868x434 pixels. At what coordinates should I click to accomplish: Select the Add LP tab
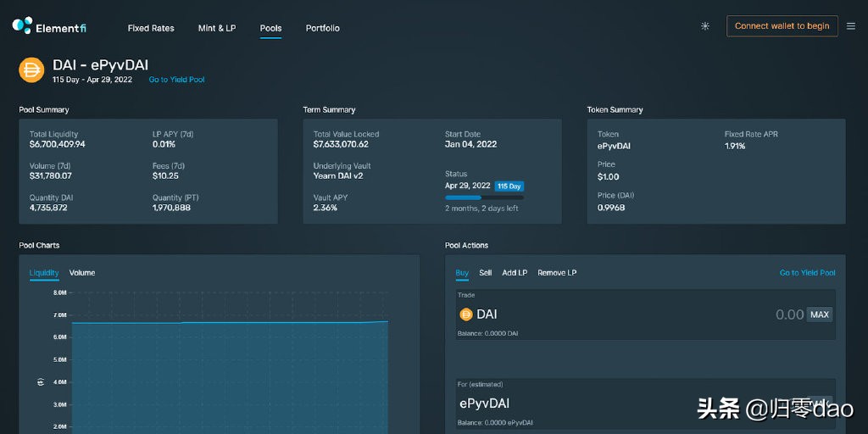[x=515, y=273]
